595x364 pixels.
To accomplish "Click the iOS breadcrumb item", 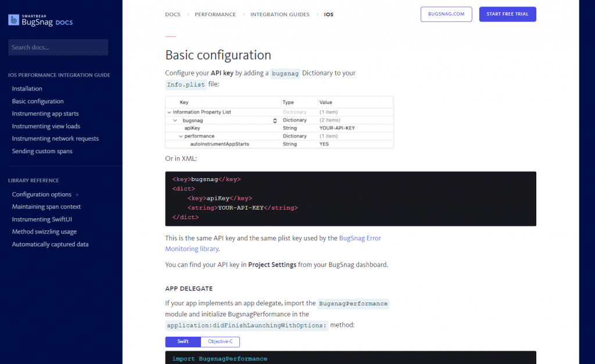I will click(329, 15).
